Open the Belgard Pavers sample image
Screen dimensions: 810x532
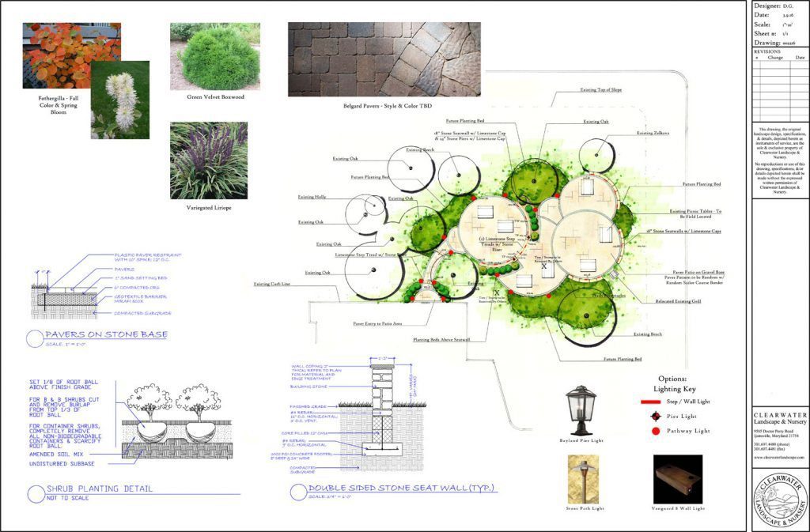click(x=384, y=59)
